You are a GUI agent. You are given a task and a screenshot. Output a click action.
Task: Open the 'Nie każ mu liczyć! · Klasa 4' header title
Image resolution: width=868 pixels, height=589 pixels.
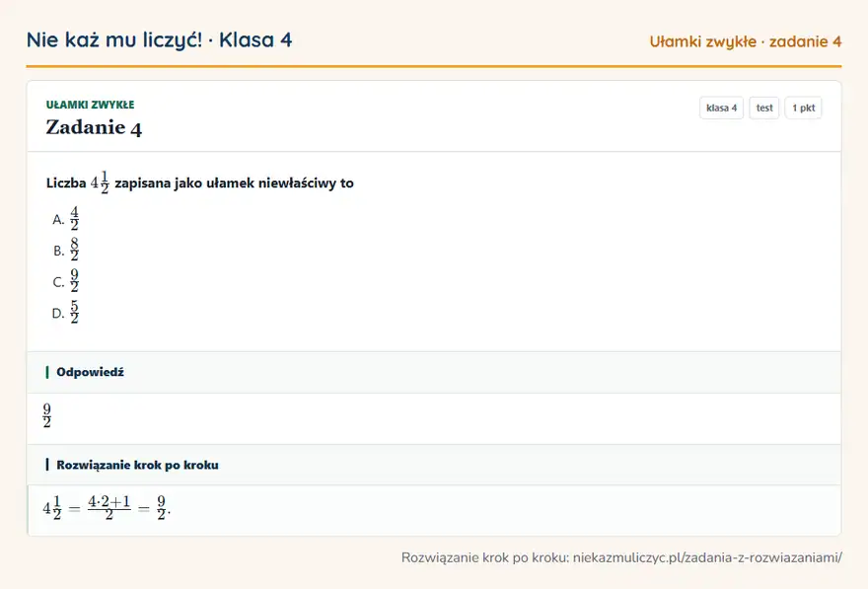tap(160, 39)
